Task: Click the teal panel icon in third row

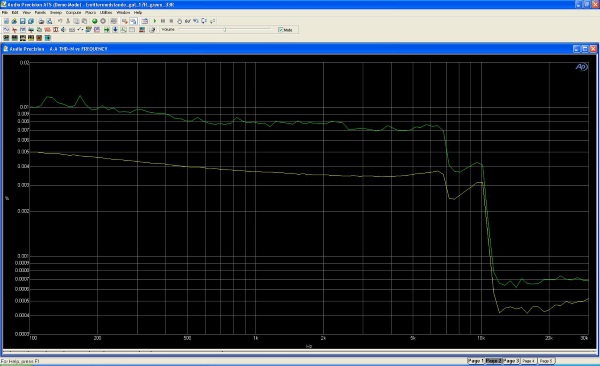Action: pos(47,38)
